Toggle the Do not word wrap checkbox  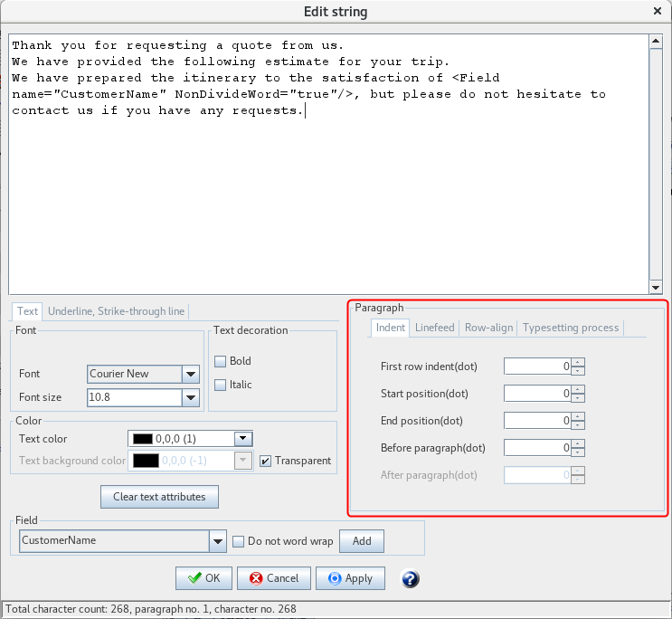click(239, 541)
